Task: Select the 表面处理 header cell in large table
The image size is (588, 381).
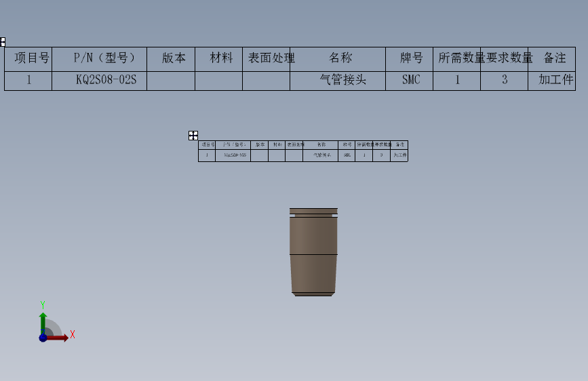Action: coord(267,59)
